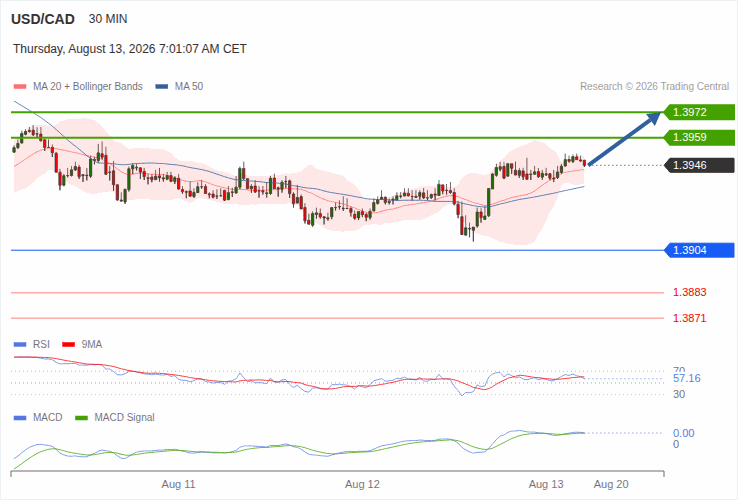Click the RSI value 57.16 label
The width and height of the screenshot is (738, 500).
click(687, 379)
